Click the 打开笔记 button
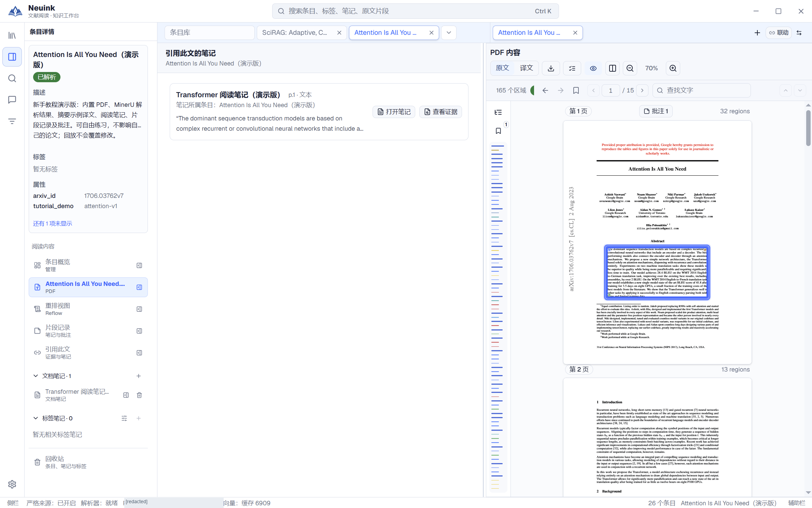The width and height of the screenshot is (812, 508). pyautogui.click(x=394, y=112)
